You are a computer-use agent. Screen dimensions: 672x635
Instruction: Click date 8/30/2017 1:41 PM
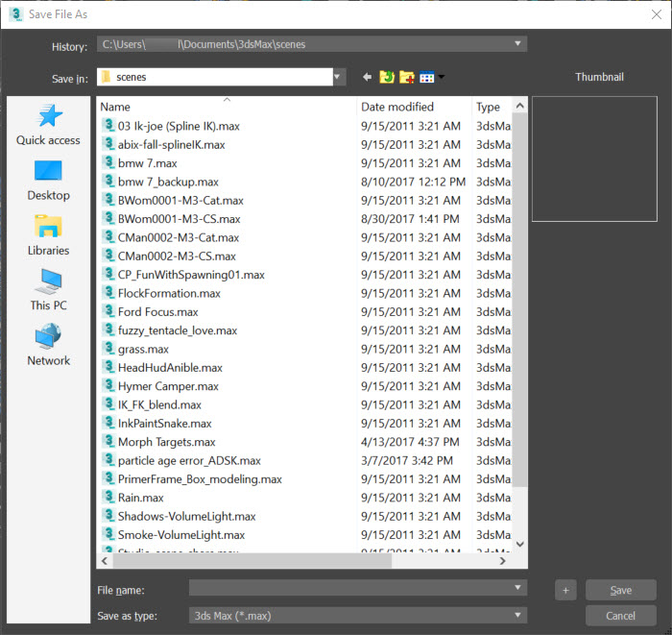[x=410, y=219]
